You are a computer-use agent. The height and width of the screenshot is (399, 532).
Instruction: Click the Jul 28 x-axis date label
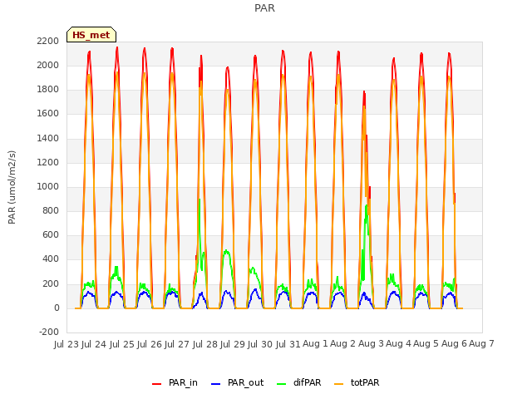coord(205,344)
